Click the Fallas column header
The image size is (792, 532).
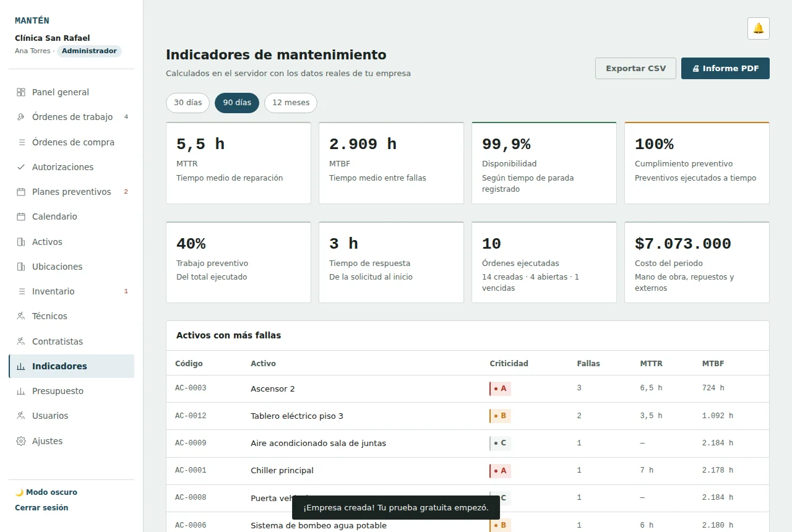pos(588,364)
